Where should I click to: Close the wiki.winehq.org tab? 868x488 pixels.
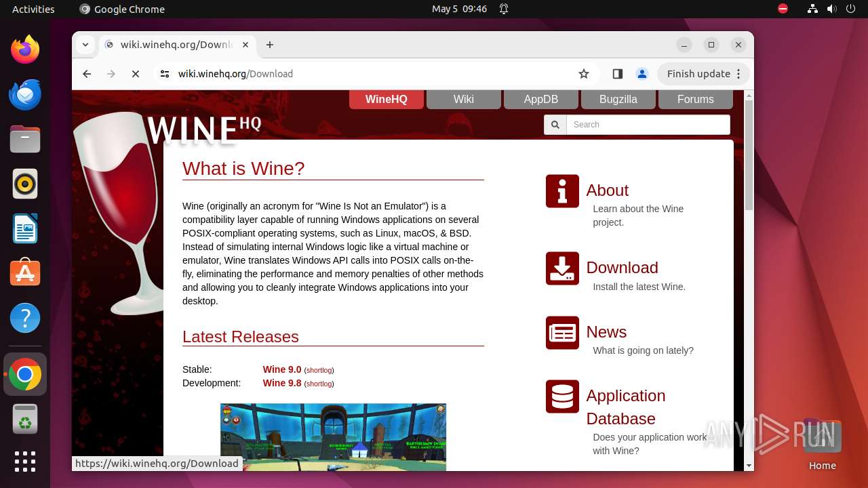[245, 45]
